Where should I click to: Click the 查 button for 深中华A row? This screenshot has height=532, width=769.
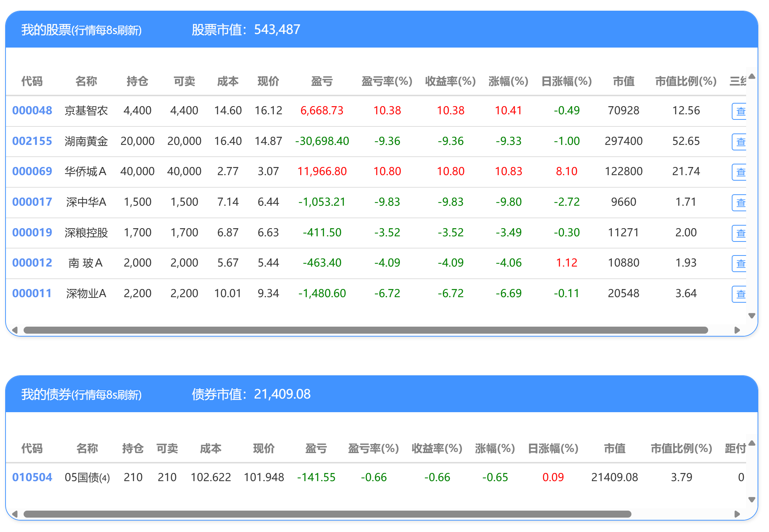point(739,203)
